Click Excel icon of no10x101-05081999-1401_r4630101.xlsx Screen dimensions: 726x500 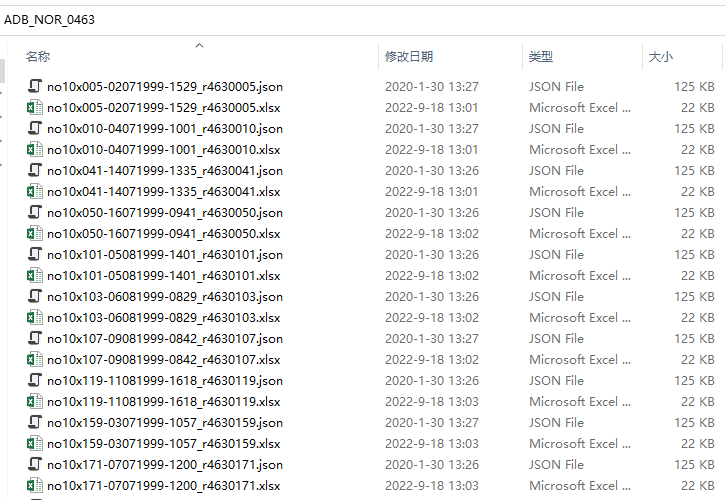pyautogui.click(x=35, y=275)
